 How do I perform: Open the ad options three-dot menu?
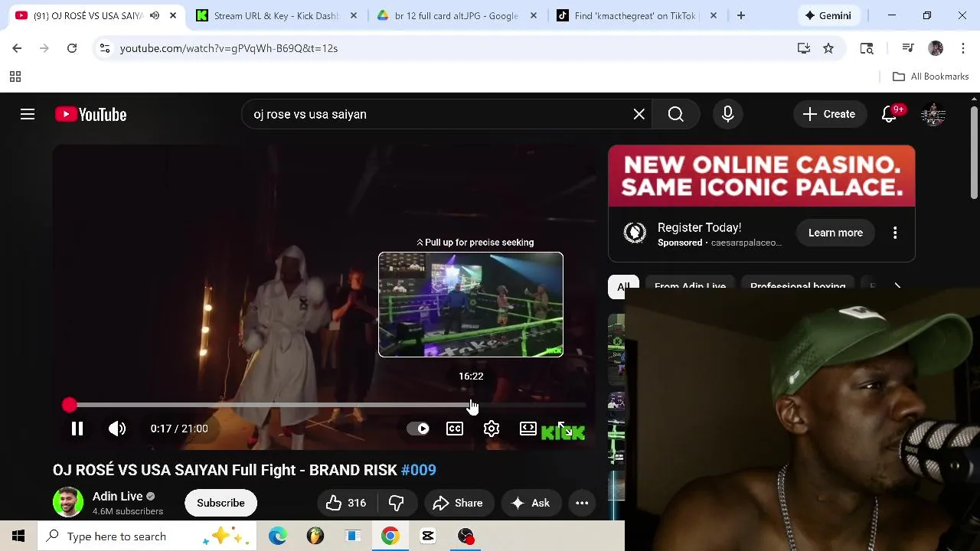(895, 233)
